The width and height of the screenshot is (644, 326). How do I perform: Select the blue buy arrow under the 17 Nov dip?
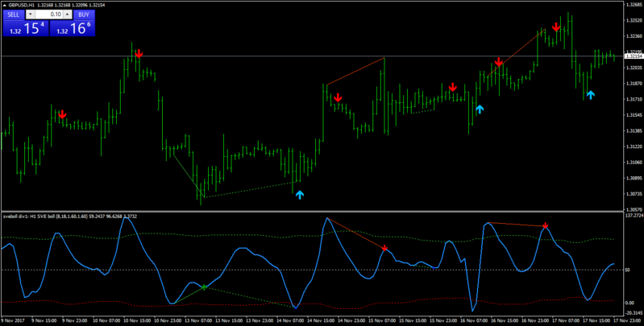point(591,95)
